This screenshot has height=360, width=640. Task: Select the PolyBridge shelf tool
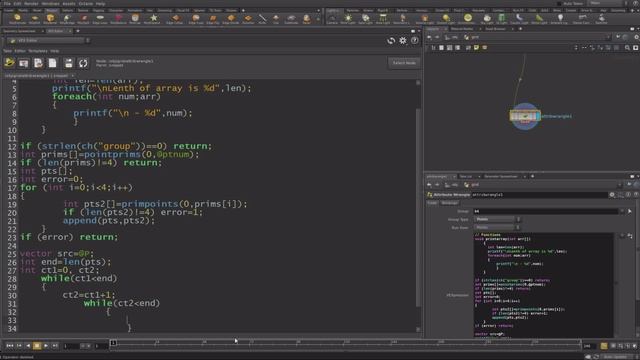point(67,19)
